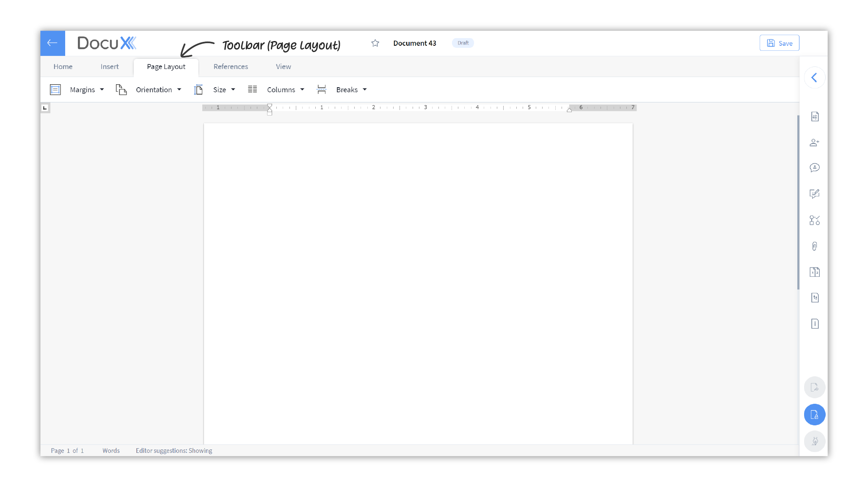Mark the document as favorite with the star
This screenshot has width=868, height=488.
tap(375, 43)
